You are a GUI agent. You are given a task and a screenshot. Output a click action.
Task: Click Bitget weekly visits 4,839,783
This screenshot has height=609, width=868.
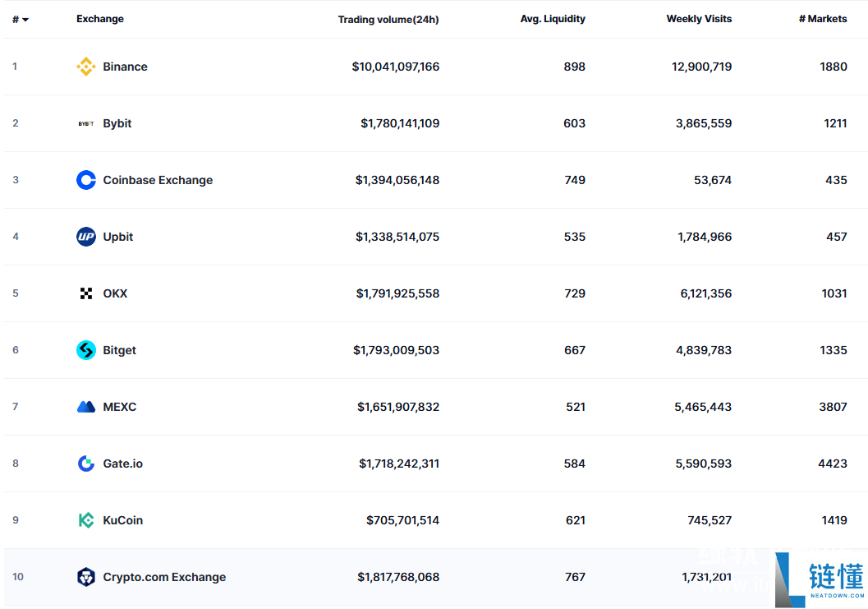[704, 350]
